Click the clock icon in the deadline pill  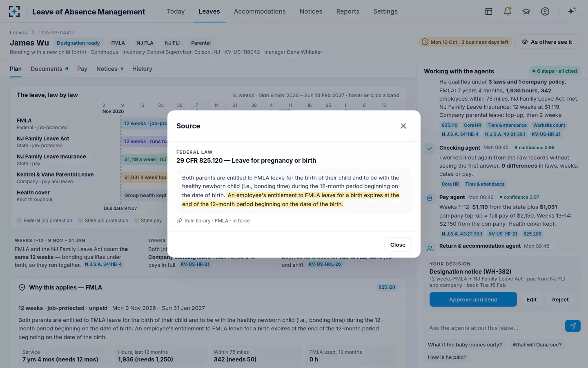pos(425,42)
